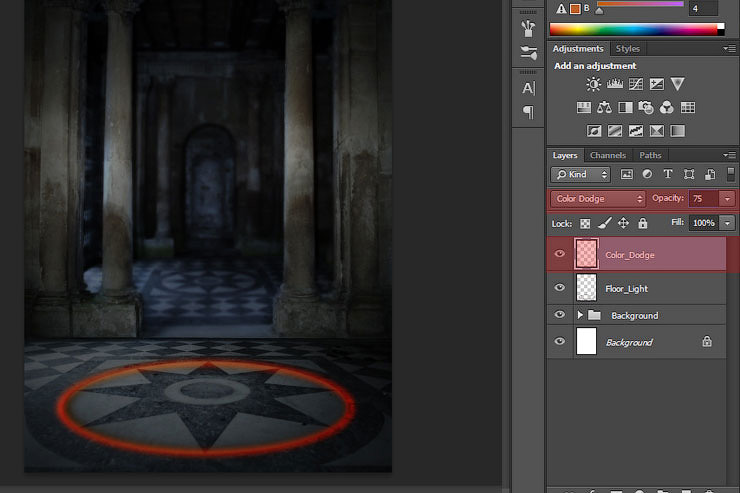
Task: Switch to the Styles tab
Action: tap(627, 48)
